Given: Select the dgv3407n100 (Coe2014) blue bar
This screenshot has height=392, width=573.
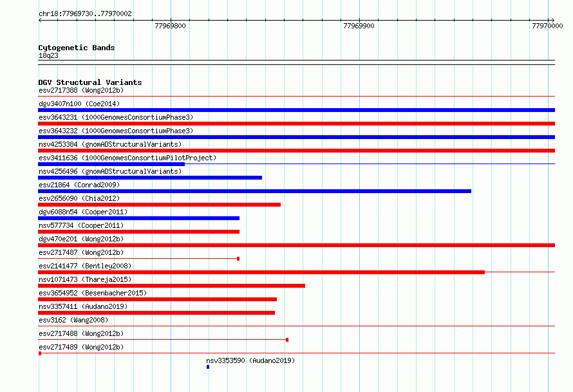Looking at the screenshot, I should click(296, 110).
